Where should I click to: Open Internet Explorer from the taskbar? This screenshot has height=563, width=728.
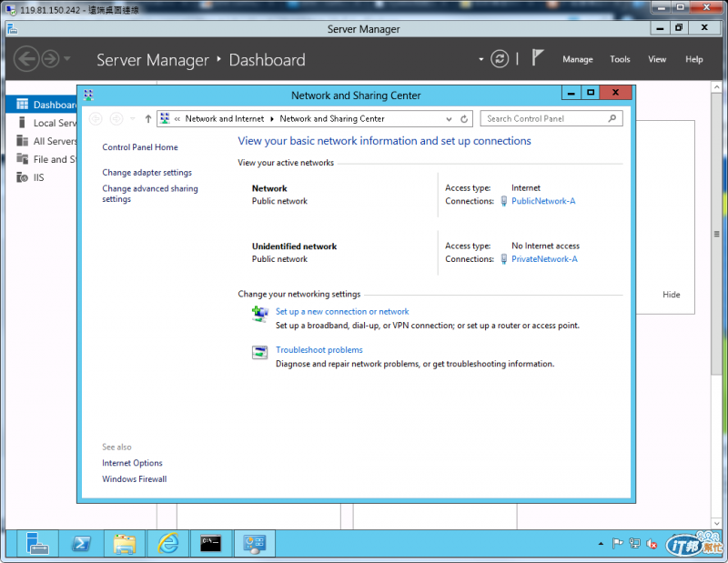[x=167, y=543]
